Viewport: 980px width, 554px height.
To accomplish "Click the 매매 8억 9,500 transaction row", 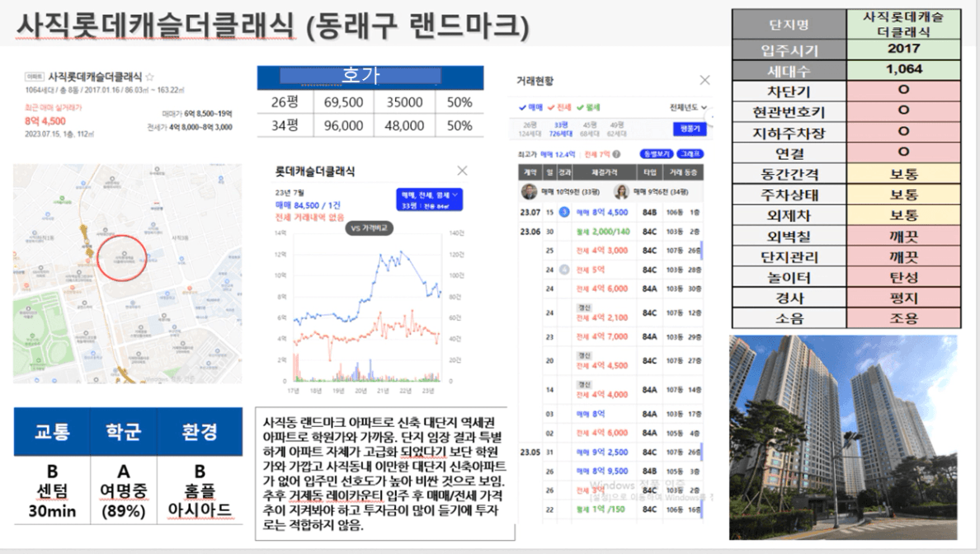I will pos(610,472).
